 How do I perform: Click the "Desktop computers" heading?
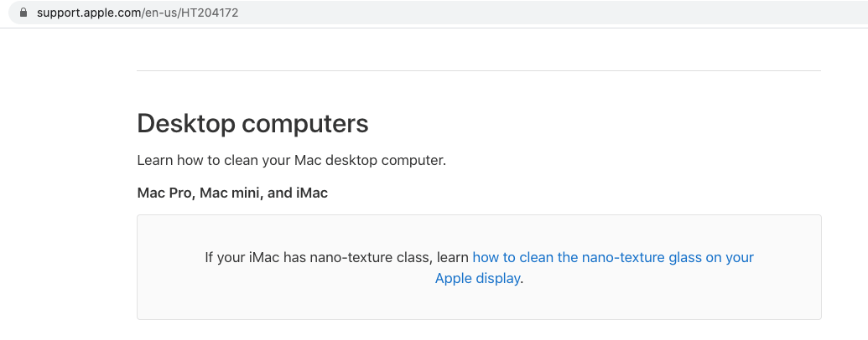click(x=252, y=124)
